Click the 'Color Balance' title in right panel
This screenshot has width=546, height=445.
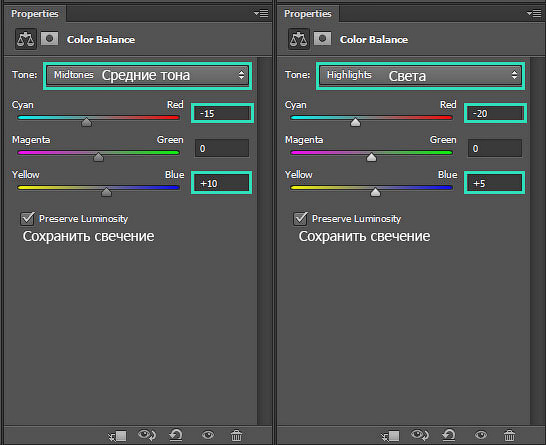pyautogui.click(x=374, y=40)
